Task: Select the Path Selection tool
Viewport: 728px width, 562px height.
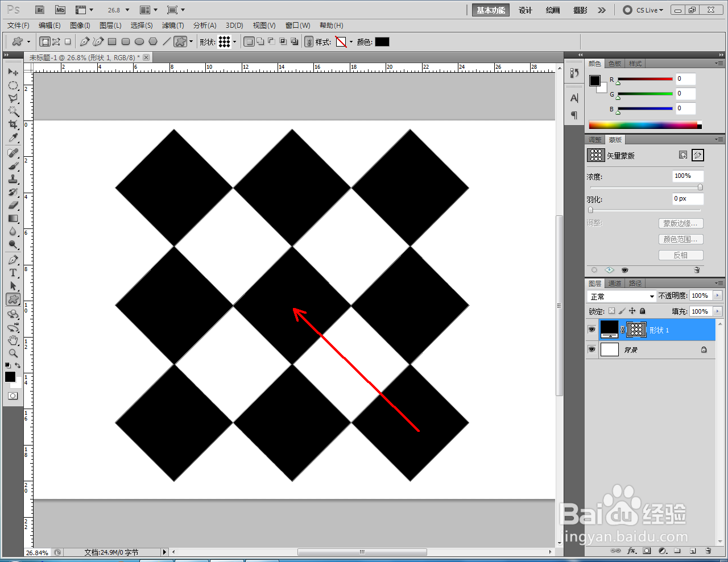Action: (13, 286)
